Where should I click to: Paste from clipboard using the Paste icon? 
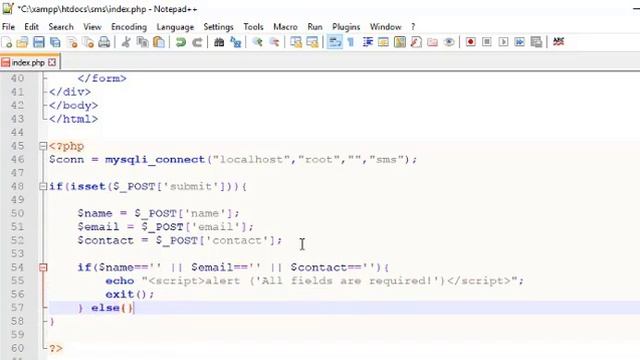[x=159, y=42]
